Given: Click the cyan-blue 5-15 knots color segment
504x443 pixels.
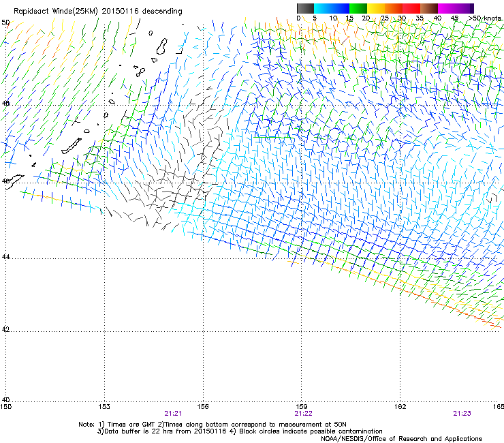Looking at the screenshot, I should tap(332, 8).
